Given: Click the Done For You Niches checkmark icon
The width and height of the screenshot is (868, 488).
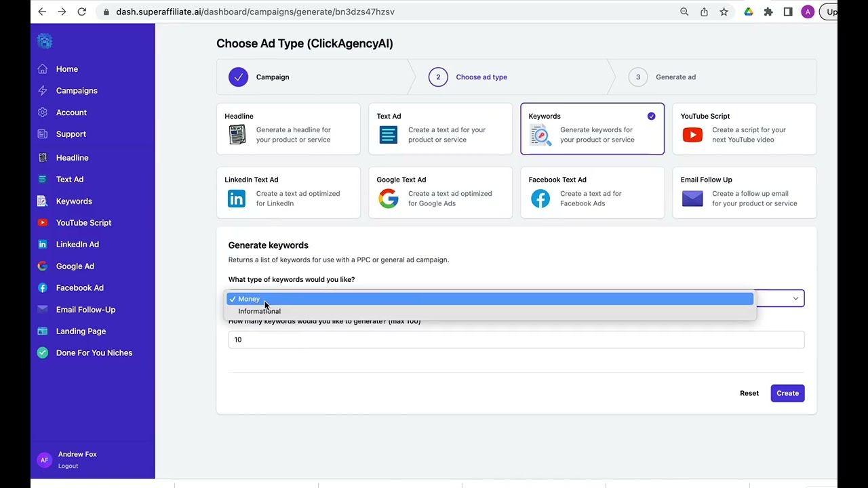Looking at the screenshot, I should pos(43,353).
